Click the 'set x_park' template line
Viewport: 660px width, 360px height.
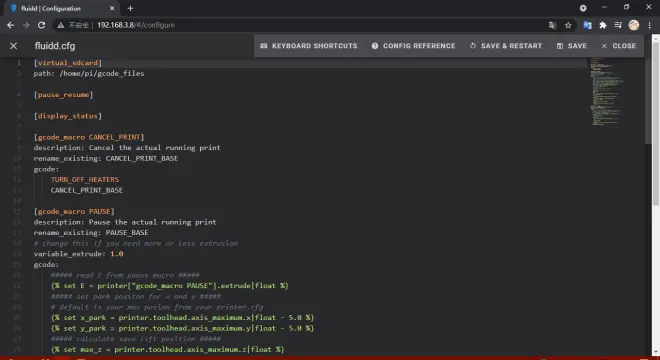(x=182, y=317)
